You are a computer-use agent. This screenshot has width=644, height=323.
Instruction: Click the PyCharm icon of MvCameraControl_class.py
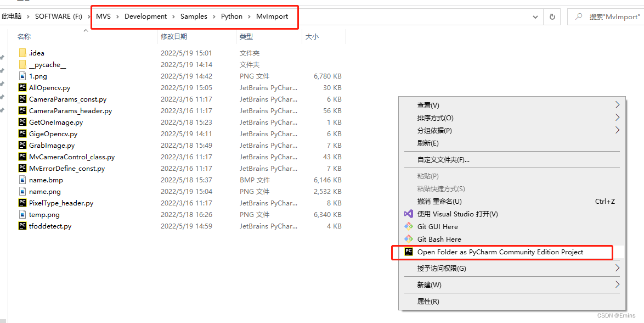coord(22,157)
